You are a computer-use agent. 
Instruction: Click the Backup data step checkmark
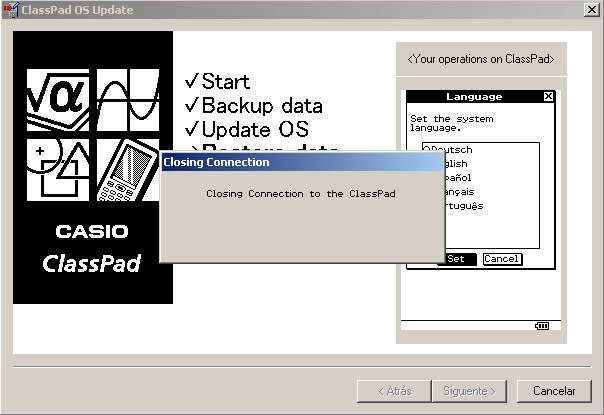coord(192,104)
